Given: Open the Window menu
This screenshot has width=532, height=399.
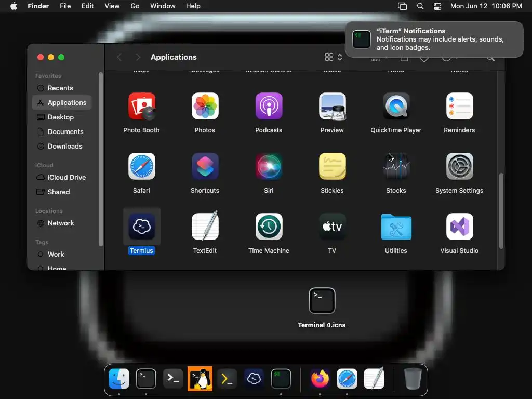Looking at the screenshot, I should coord(163,6).
